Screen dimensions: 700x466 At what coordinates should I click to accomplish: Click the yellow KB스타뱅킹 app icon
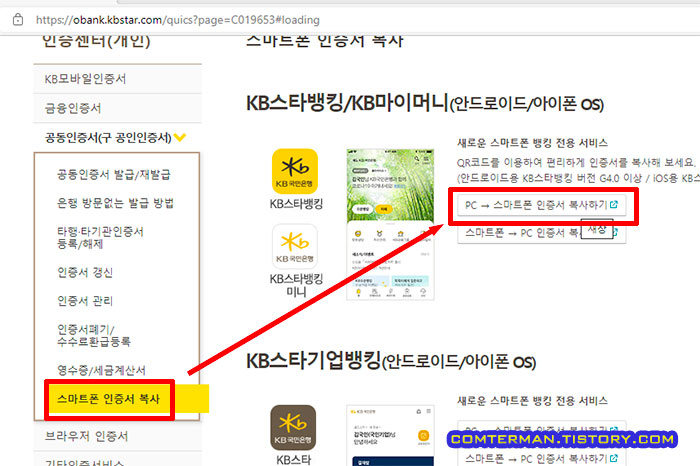click(x=295, y=171)
